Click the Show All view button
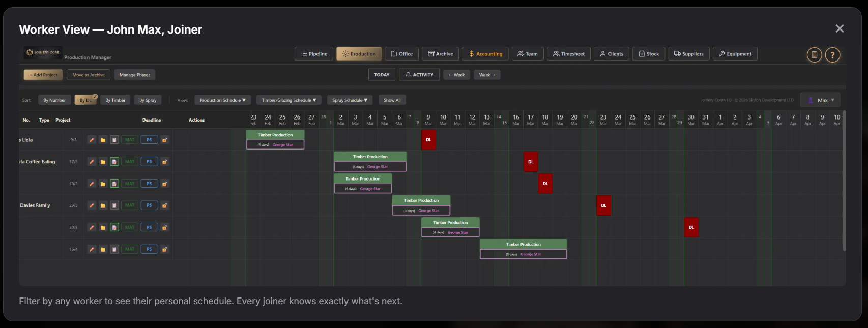This screenshot has height=328, width=868. click(x=392, y=100)
